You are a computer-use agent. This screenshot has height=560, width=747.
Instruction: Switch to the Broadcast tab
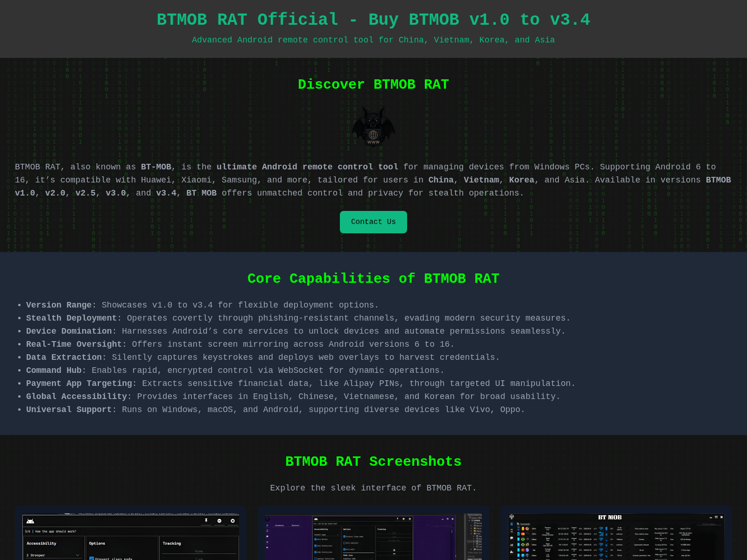point(279,525)
